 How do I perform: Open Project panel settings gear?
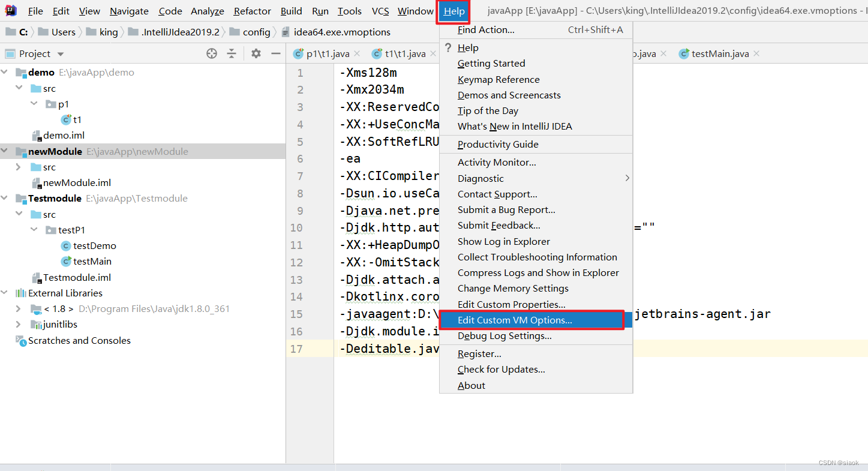[256, 53]
